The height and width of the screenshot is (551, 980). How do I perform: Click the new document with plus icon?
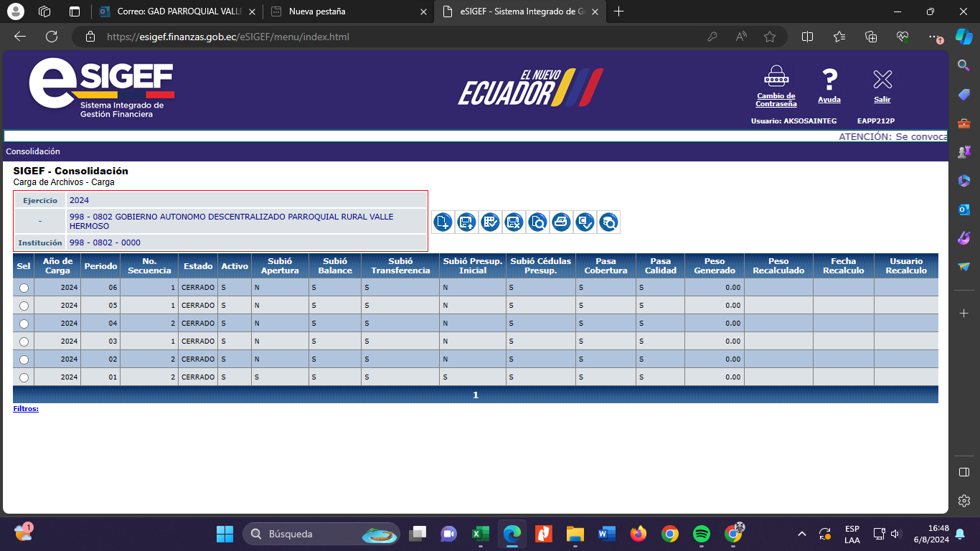tap(443, 222)
